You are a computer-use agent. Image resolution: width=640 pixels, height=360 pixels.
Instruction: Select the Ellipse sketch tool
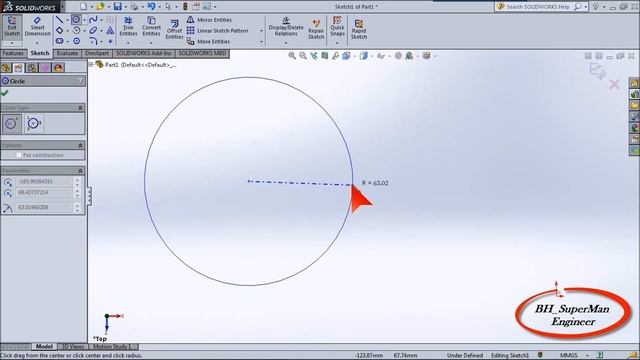pyautogui.click(x=93, y=31)
